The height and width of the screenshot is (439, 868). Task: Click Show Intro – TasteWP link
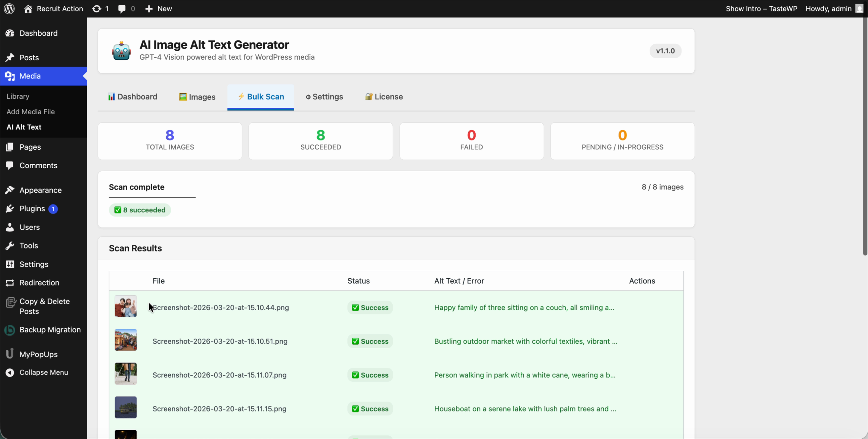click(x=761, y=9)
